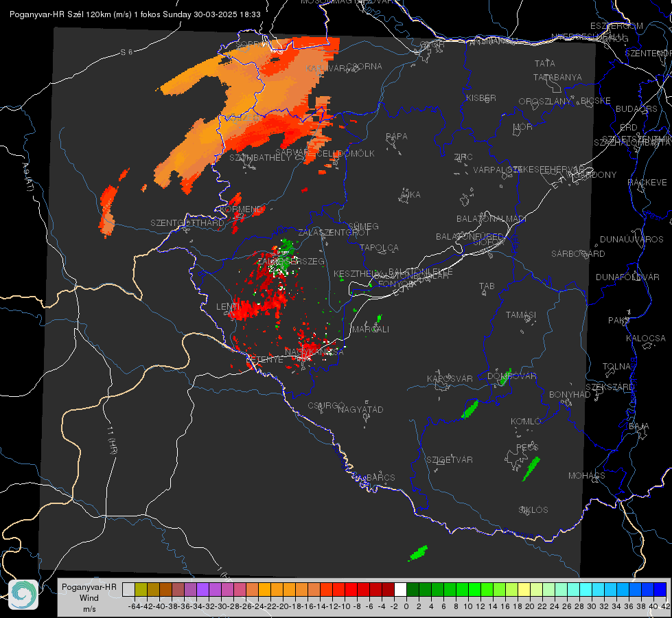
Task: Click the KOMLÓ city label
Action: coord(526,422)
